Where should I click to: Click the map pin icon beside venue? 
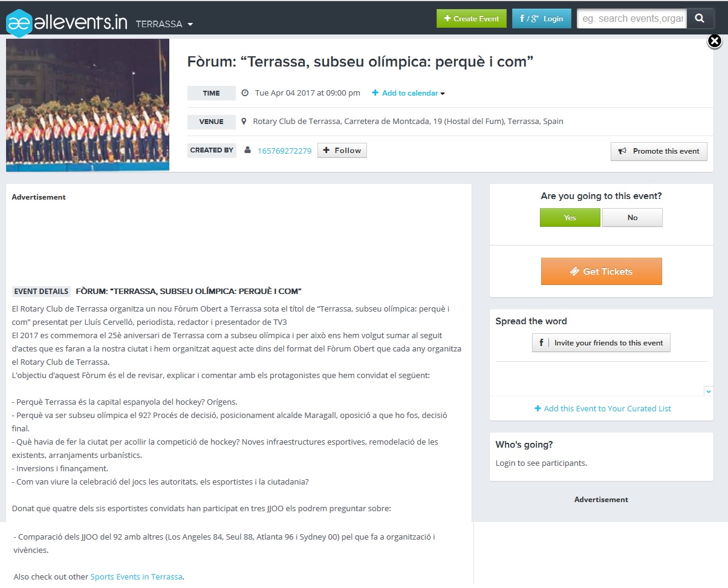tap(244, 122)
